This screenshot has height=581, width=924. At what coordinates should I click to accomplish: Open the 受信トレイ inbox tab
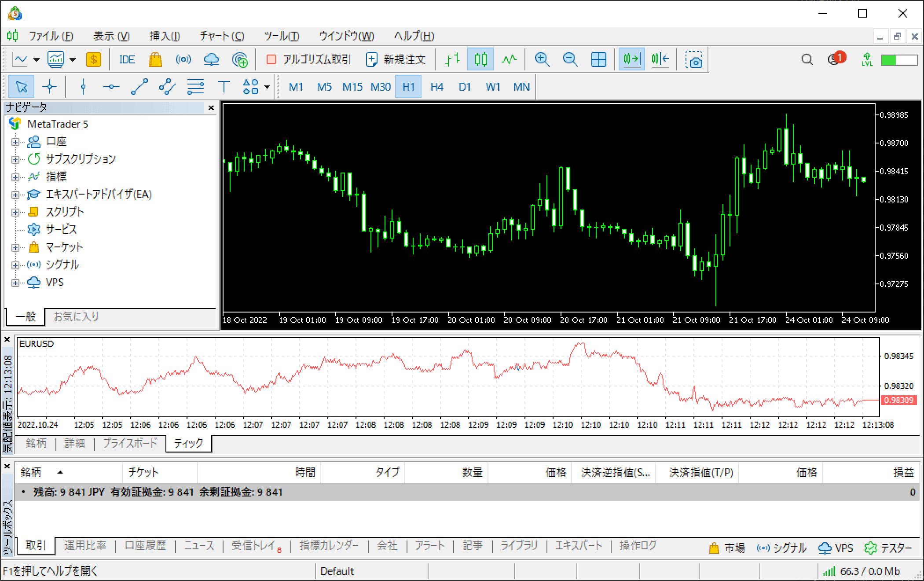pos(257,546)
